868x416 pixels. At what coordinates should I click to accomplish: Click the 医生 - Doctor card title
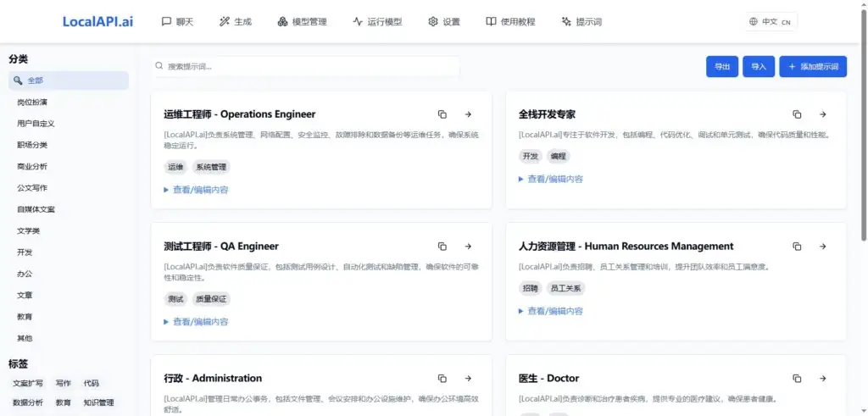548,379
